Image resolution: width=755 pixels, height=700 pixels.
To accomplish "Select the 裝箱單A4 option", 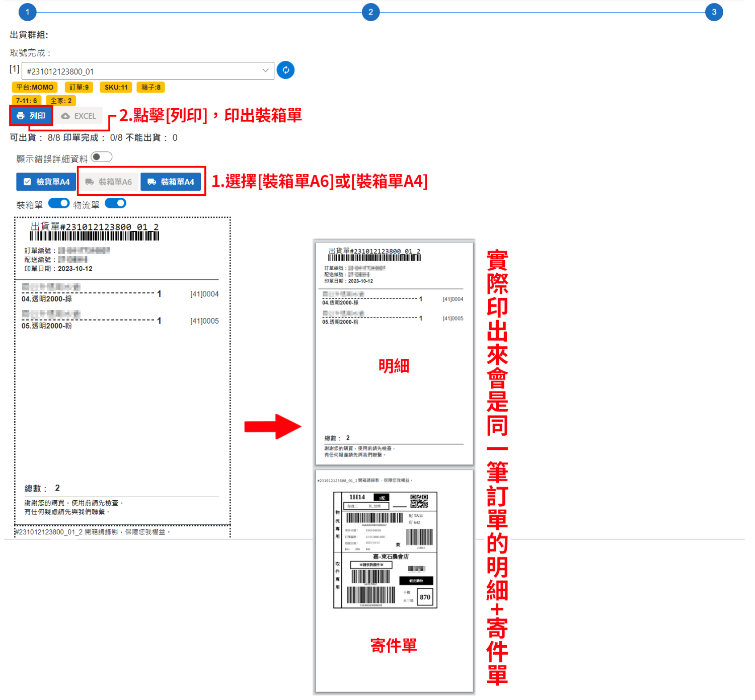I will pyautogui.click(x=171, y=182).
